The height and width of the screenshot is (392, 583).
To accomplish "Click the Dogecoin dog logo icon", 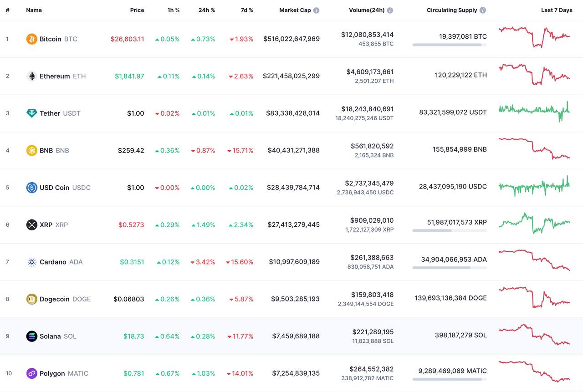I will point(31,299).
